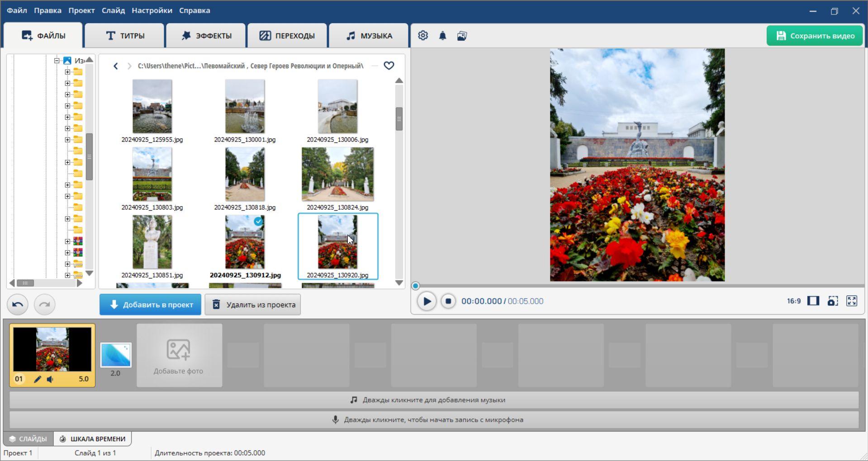Play the slideshow preview
The width and height of the screenshot is (868, 461).
pos(427,301)
